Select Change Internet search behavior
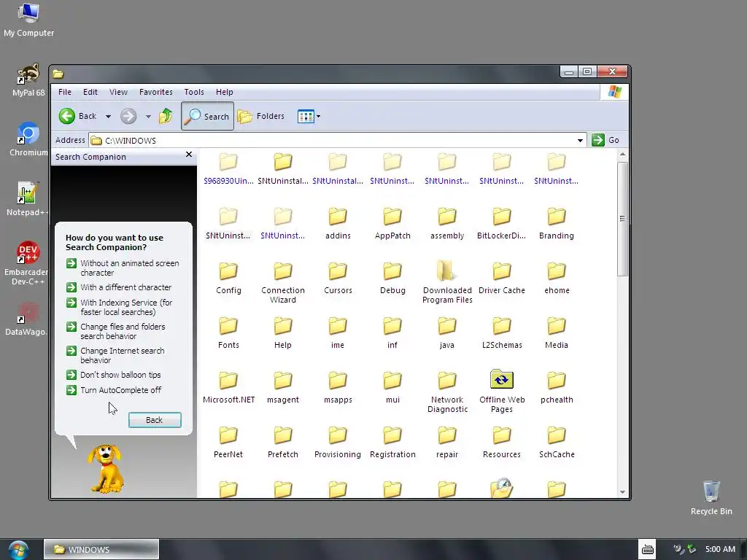 [x=115, y=355]
